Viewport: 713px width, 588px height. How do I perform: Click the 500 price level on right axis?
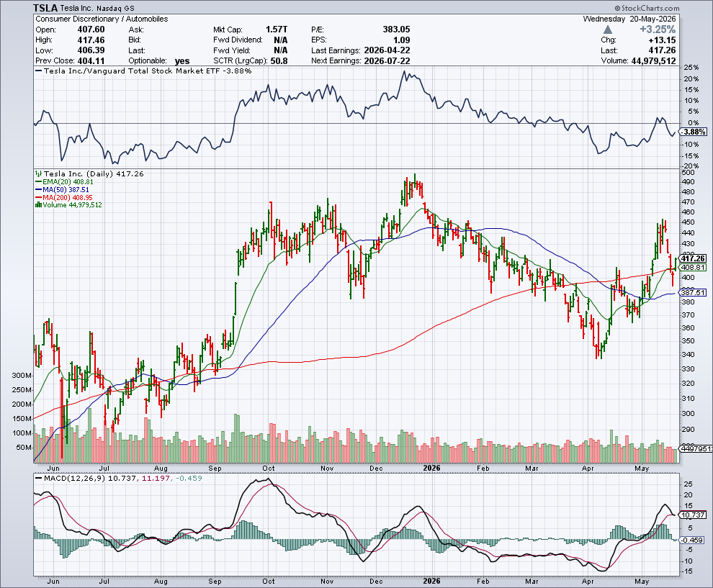coord(689,172)
